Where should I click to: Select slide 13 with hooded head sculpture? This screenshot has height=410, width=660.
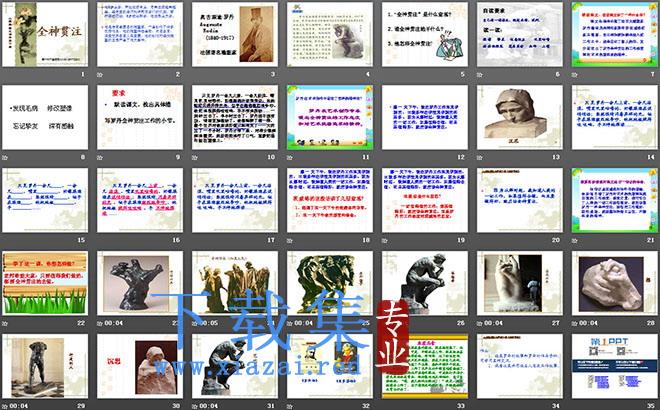520,117
